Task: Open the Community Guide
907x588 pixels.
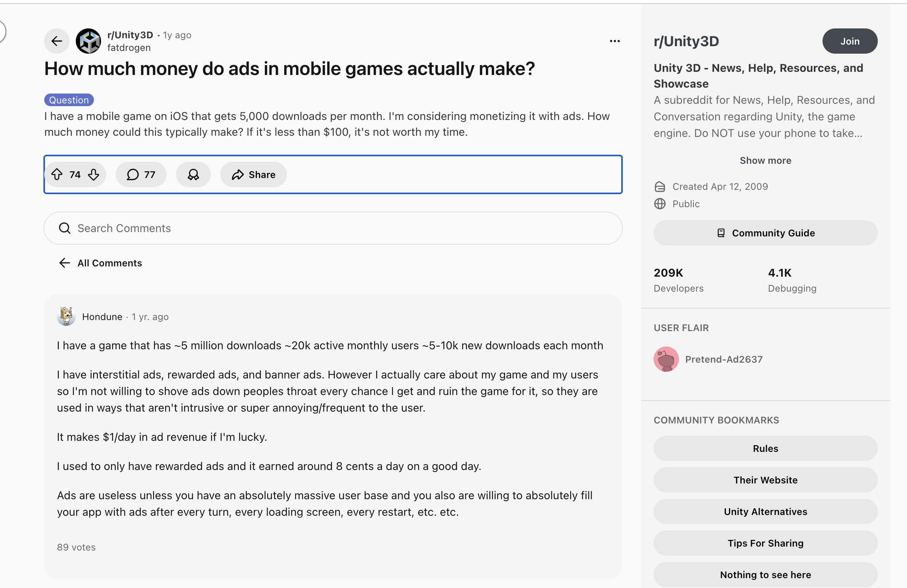Action: pos(765,233)
